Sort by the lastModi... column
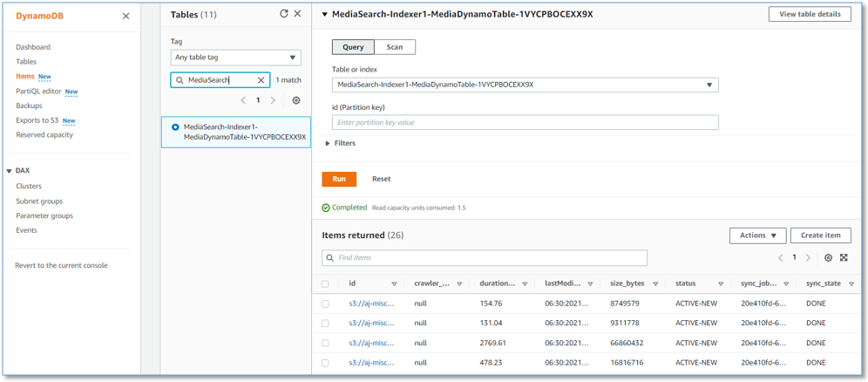This screenshot has height=382, width=868. (590, 283)
